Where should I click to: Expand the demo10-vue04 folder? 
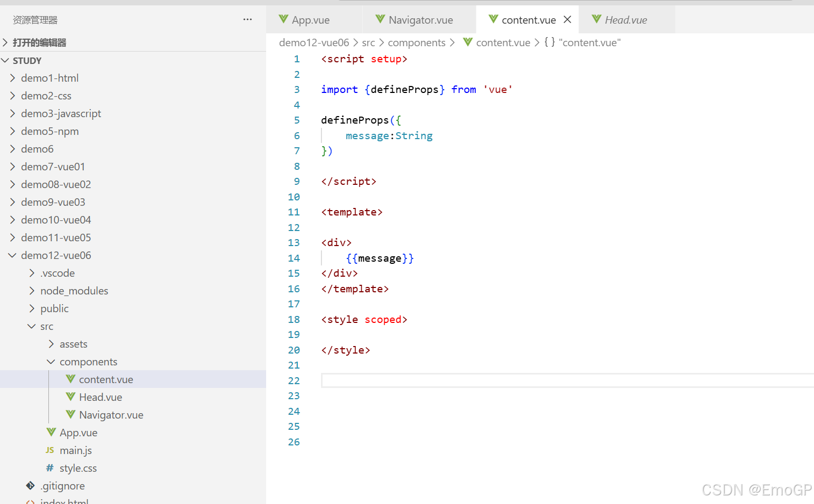tap(12, 220)
